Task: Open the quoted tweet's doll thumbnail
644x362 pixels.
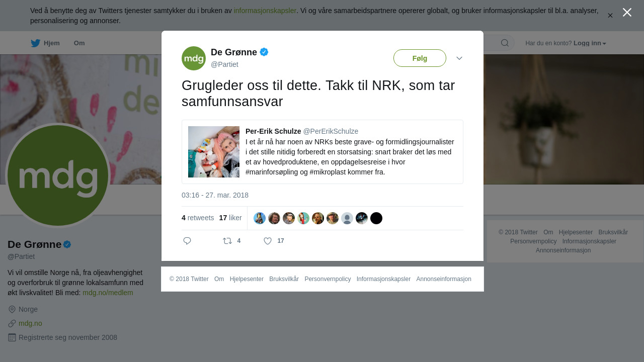Action: (x=214, y=152)
